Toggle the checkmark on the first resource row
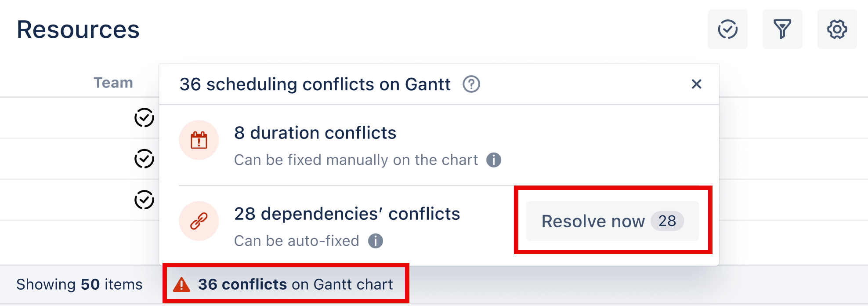 [142, 117]
